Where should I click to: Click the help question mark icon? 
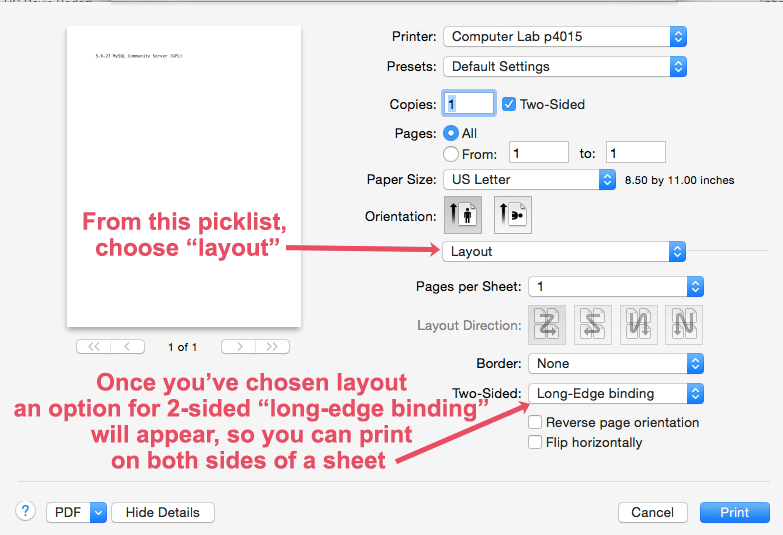25,511
